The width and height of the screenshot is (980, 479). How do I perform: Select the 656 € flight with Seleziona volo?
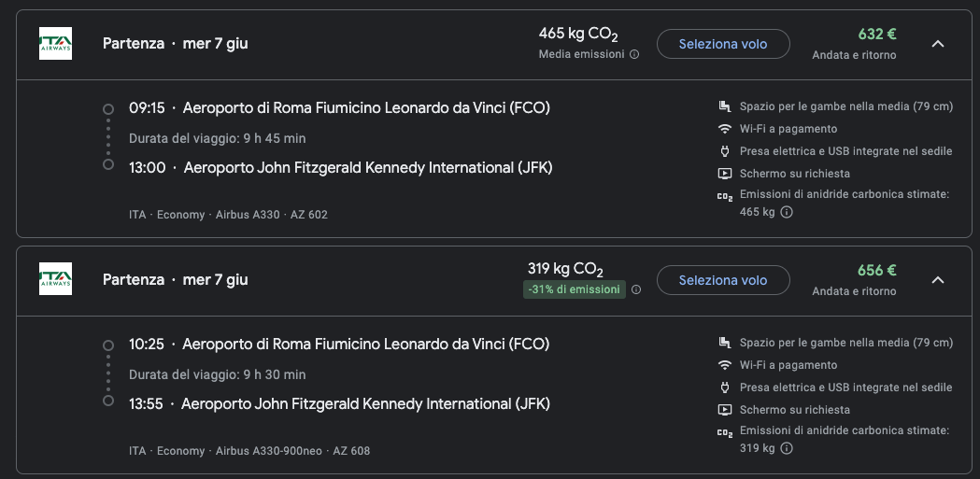tap(723, 280)
